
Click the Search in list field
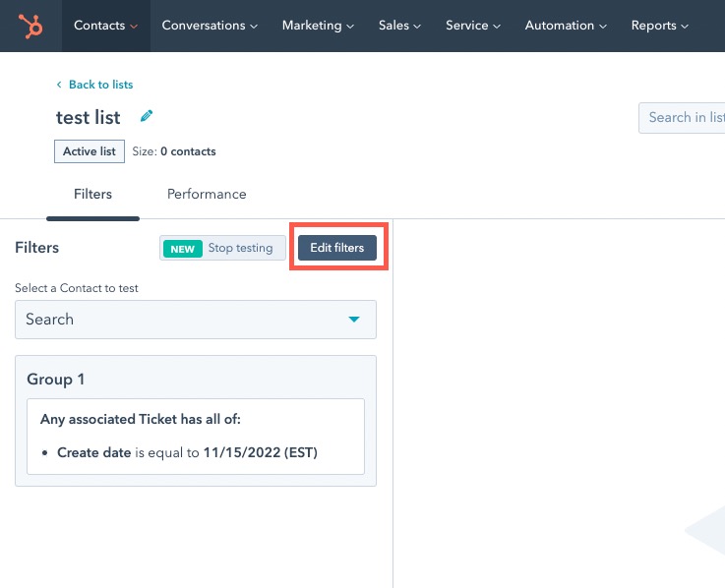click(x=684, y=118)
